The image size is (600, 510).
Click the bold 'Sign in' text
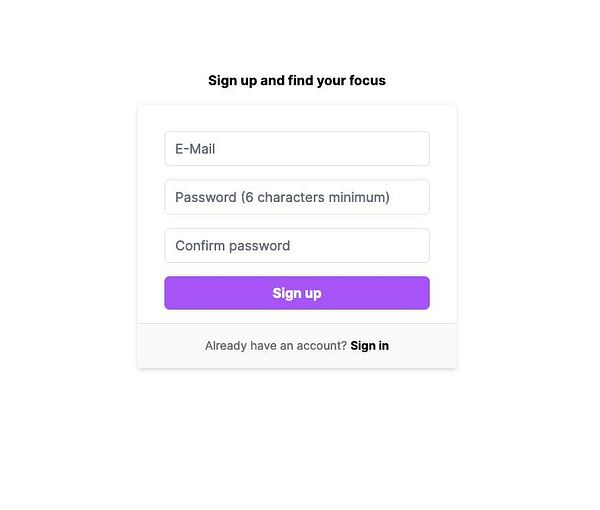pos(369,346)
